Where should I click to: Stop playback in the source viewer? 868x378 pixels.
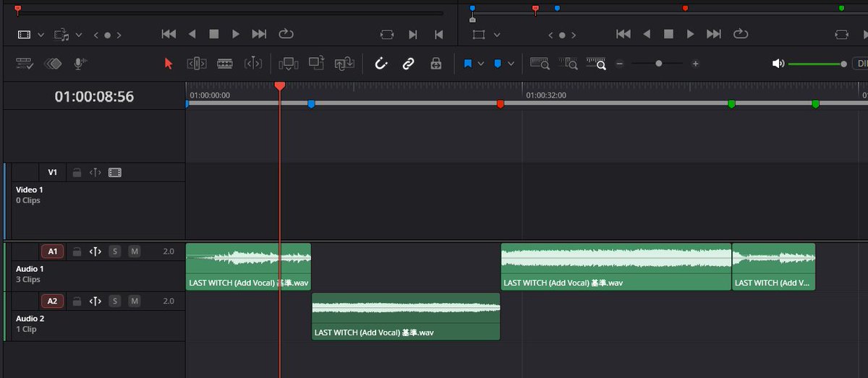(214, 34)
